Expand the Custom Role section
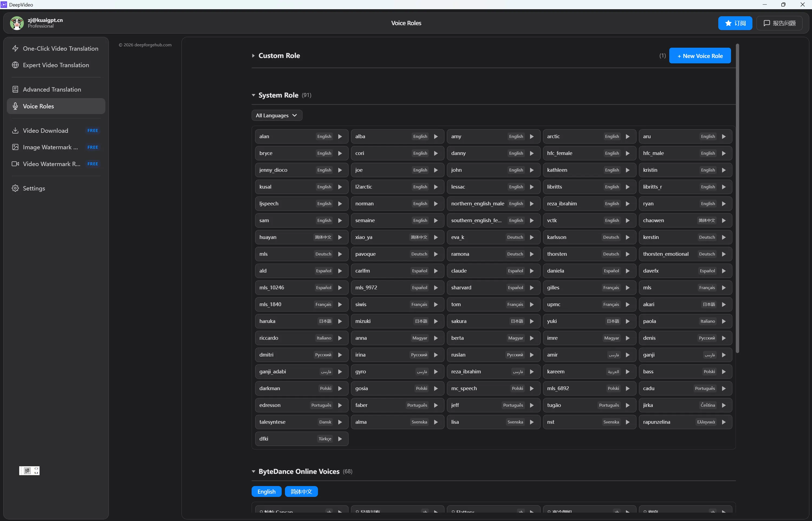Screen dimensions: 812x521 253,56
